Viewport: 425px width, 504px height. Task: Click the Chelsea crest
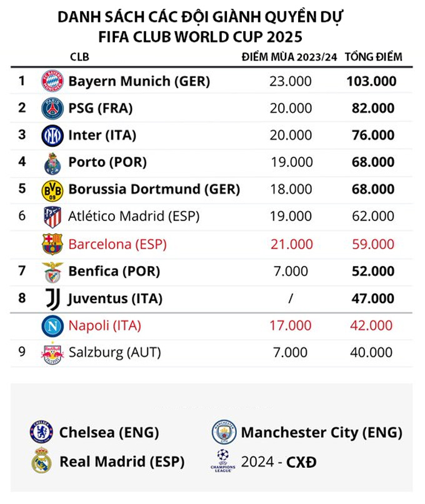[x=41, y=432]
